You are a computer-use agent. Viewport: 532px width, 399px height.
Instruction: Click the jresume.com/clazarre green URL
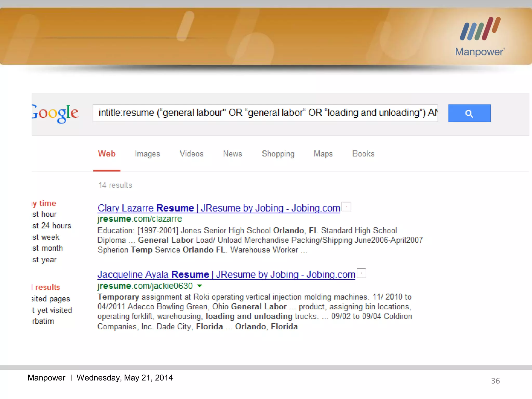click(x=140, y=219)
